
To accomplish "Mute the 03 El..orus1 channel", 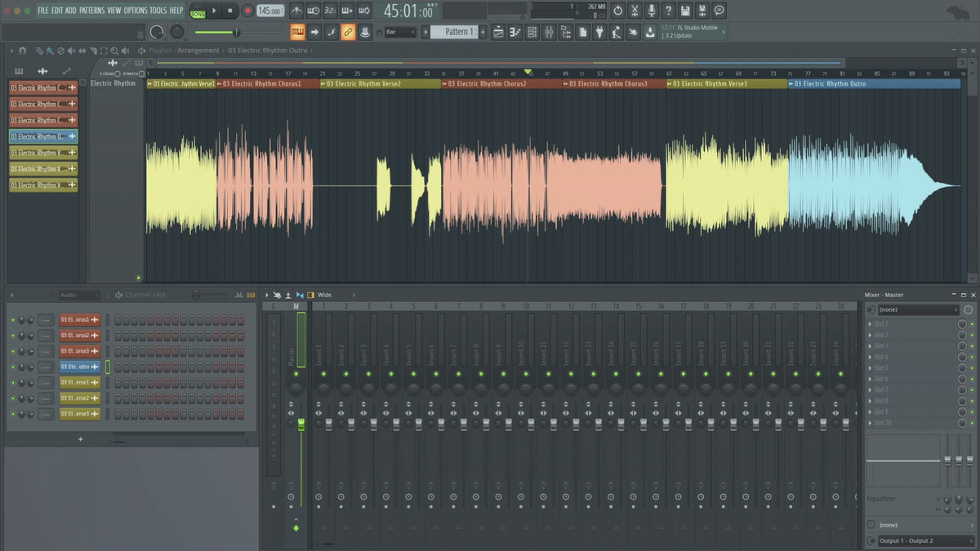I will click(13, 319).
